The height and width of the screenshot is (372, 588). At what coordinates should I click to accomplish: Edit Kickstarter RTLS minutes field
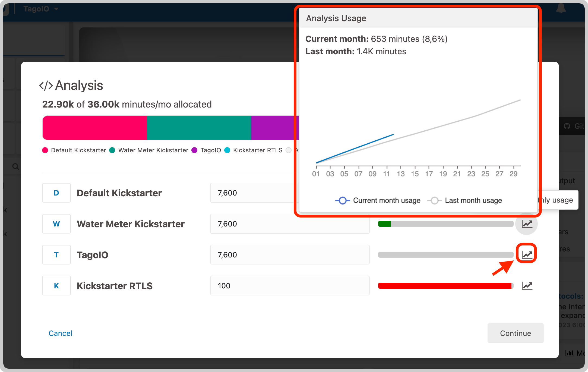290,286
